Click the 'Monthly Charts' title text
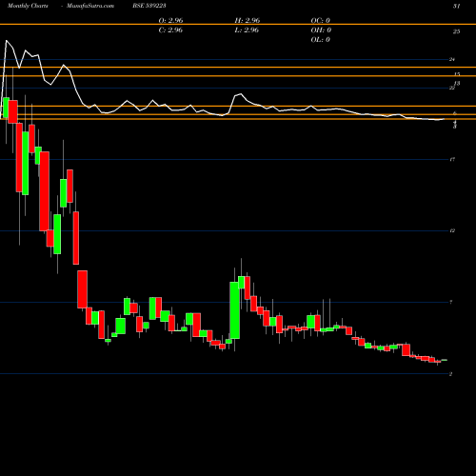 28,6
